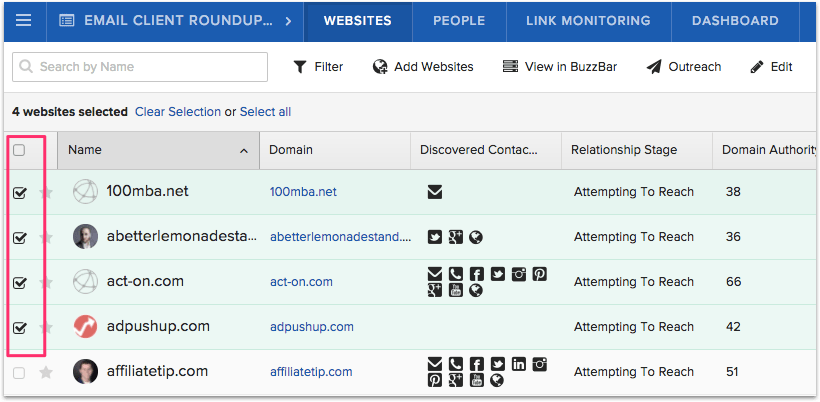Viewport: 820px width, 402px height.
Task: Click the phone icon in the affiliatetip.com row
Action: point(455,363)
